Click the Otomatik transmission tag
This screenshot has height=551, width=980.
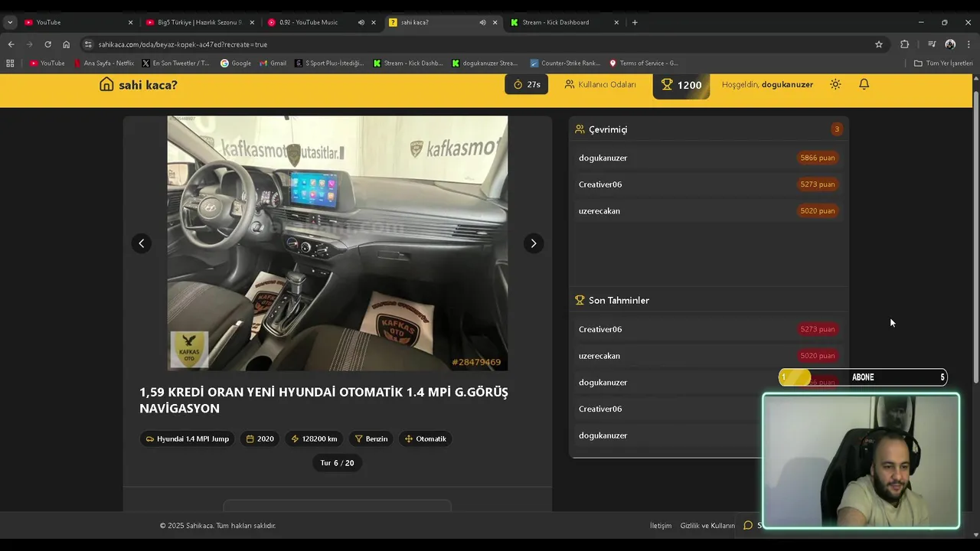tap(425, 439)
